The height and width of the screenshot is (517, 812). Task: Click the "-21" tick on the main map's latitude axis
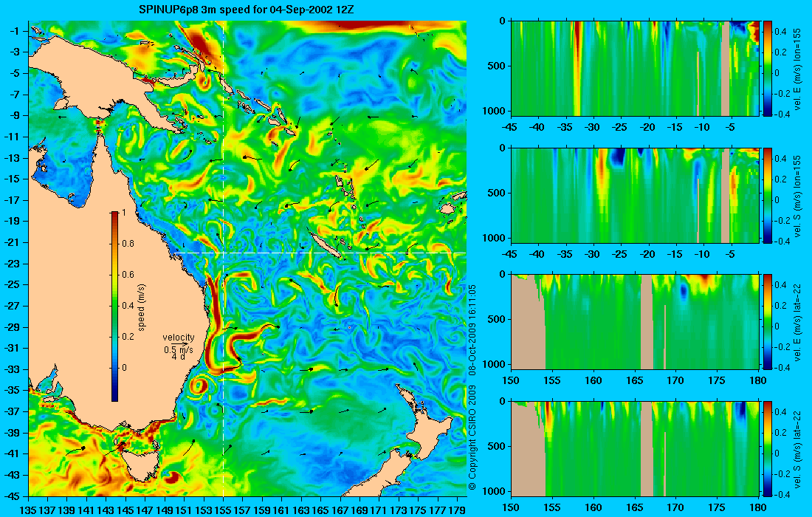12,242
